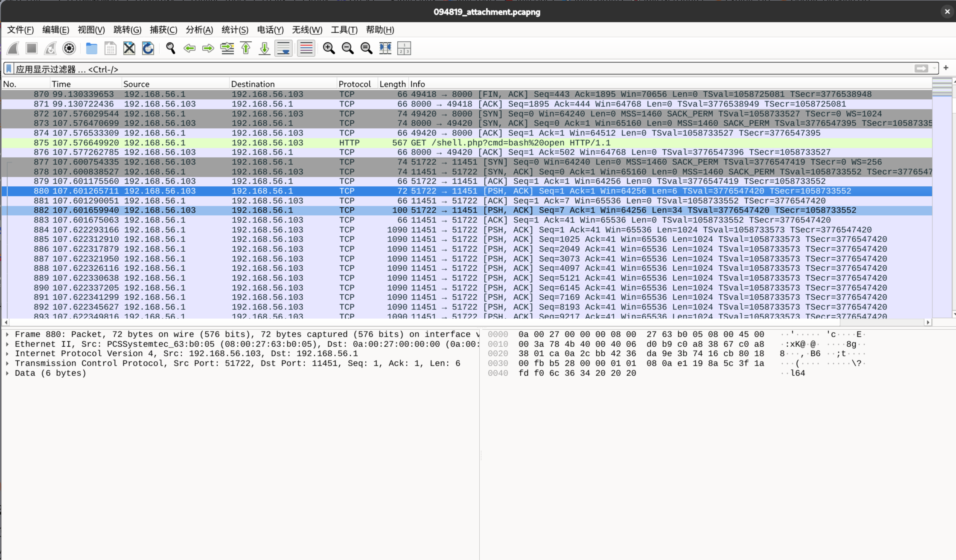
Task: Expand the Data (6 bytes) field
Action: tap(7, 373)
